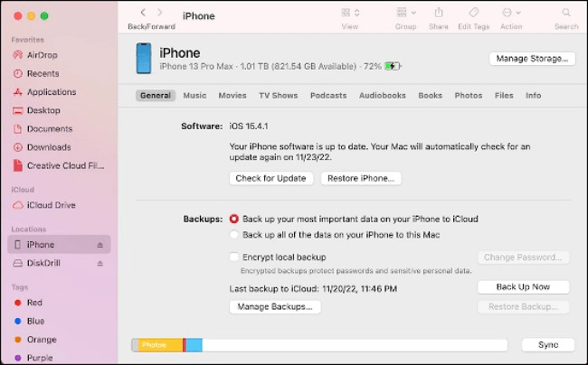Select back up to this Mac radio
The height and width of the screenshot is (365, 588).
(234, 235)
